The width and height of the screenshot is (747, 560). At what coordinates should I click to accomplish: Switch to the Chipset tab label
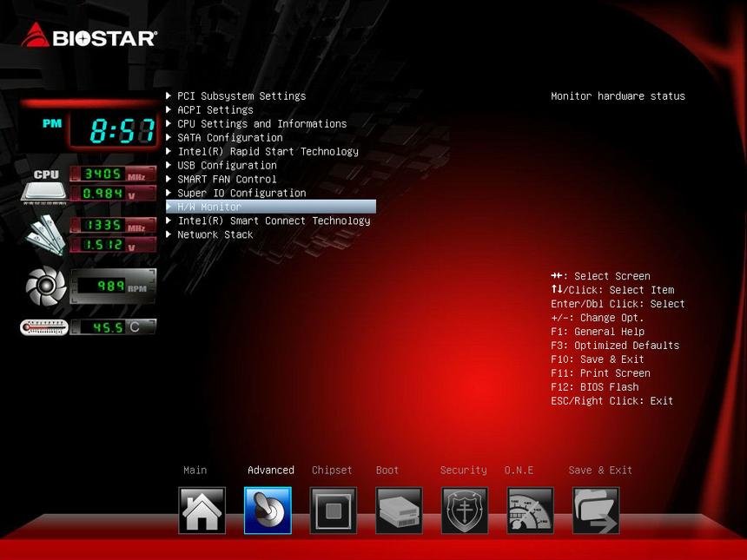click(x=332, y=471)
